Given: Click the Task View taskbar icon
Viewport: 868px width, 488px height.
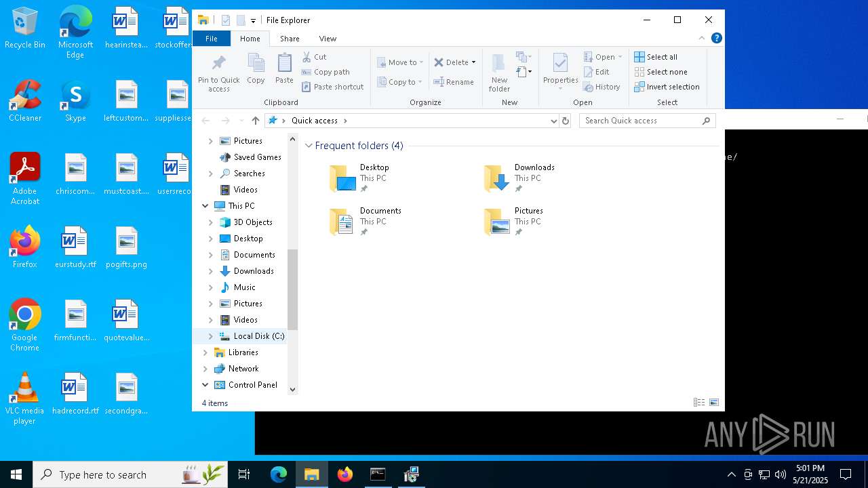Looking at the screenshot, I should [x=244, y=474].
